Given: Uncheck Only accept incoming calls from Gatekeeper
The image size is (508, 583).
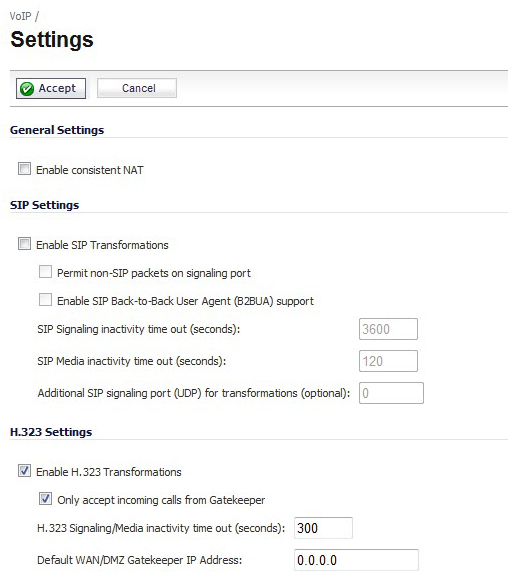Looking at the screenshot, I should (x=45, y=499).
